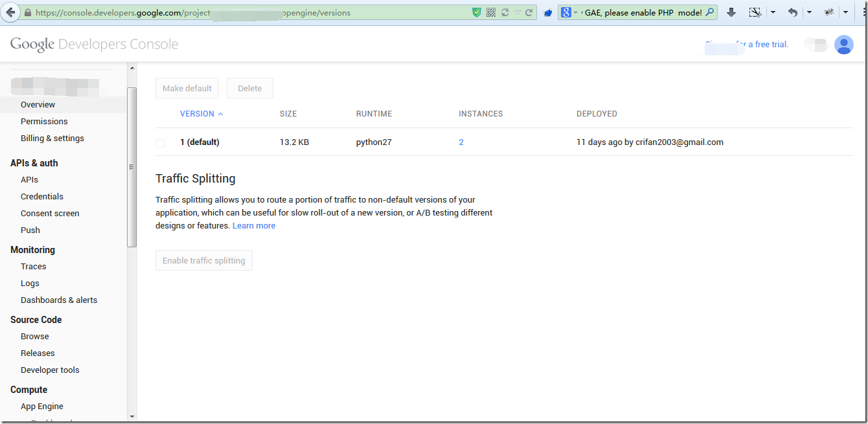Click the RUNTIME column header
This screenshot has height=424, width=868.
374,114
